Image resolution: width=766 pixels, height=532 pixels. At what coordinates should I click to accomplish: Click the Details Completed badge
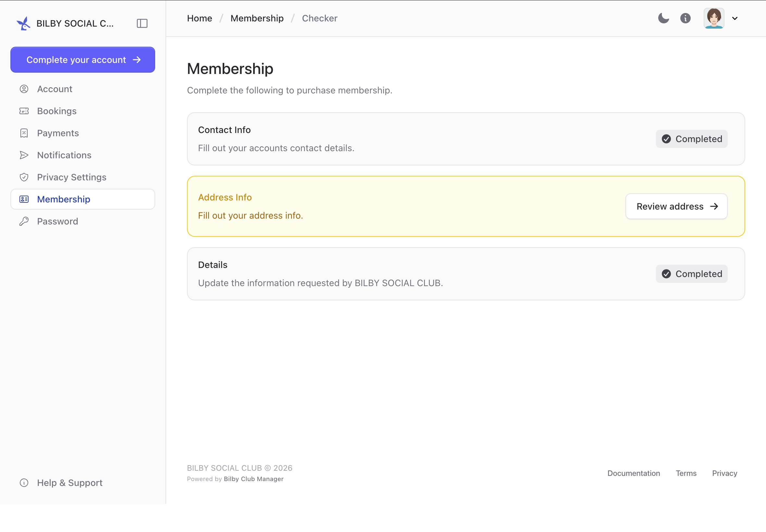[692, 274]
